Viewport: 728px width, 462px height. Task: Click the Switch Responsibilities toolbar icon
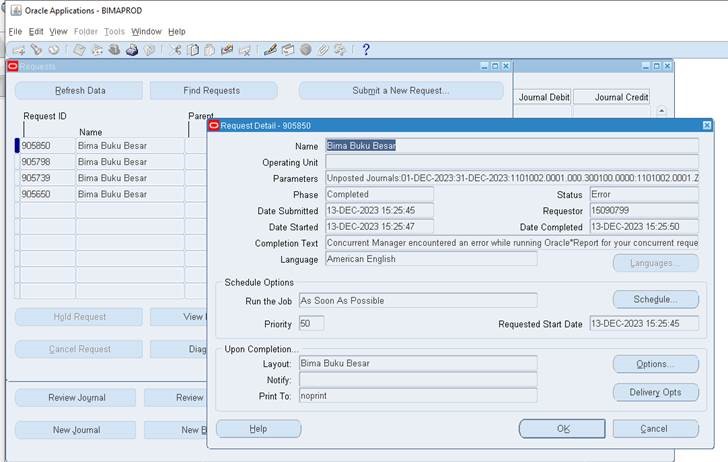click(114, 50)
